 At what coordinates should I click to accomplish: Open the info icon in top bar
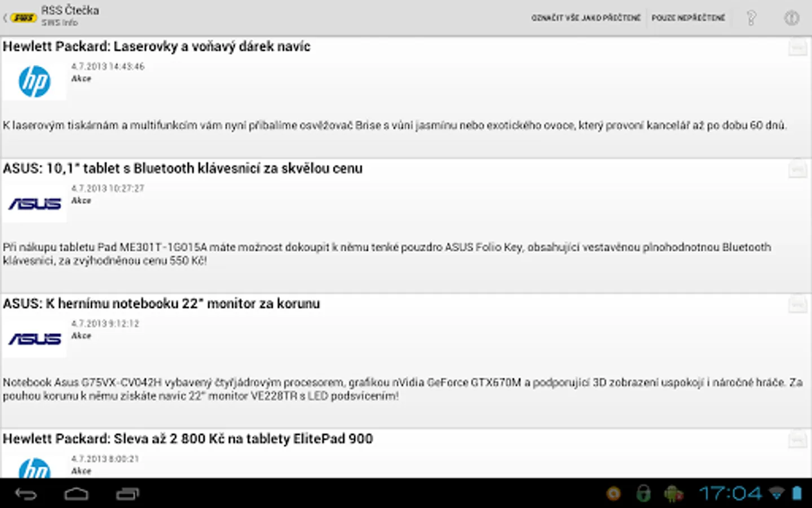[792, 18]
